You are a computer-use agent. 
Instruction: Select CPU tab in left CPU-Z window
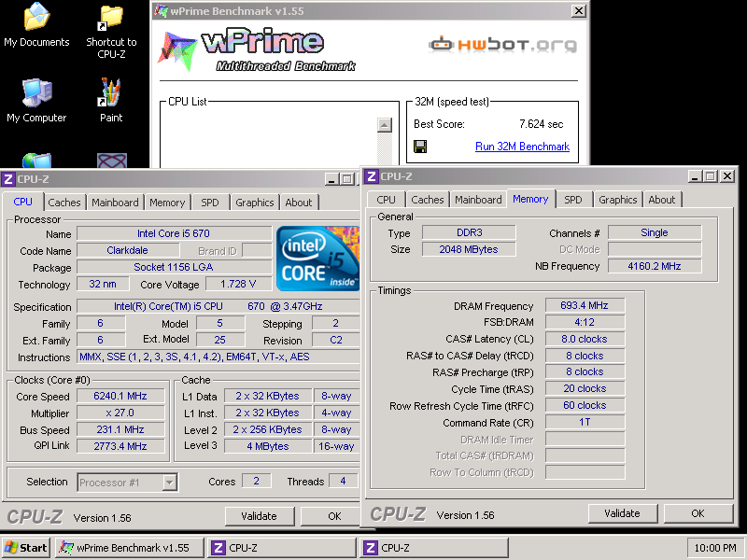22,202
